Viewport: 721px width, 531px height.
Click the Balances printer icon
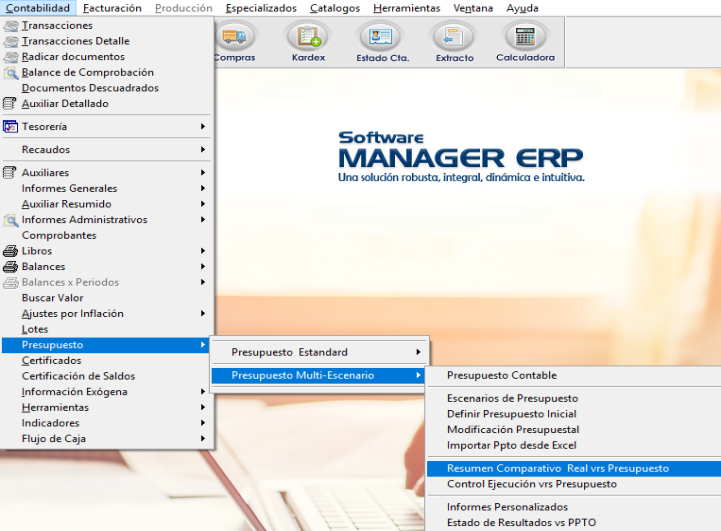tap(11, 267)
